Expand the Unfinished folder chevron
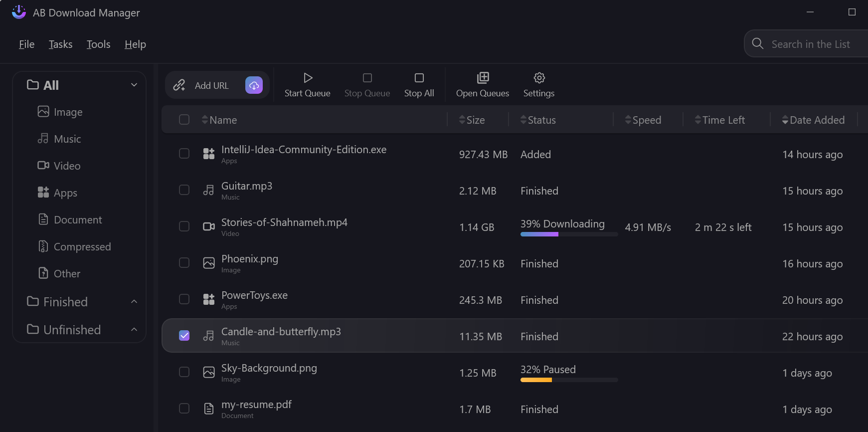 tap(134, 330)
